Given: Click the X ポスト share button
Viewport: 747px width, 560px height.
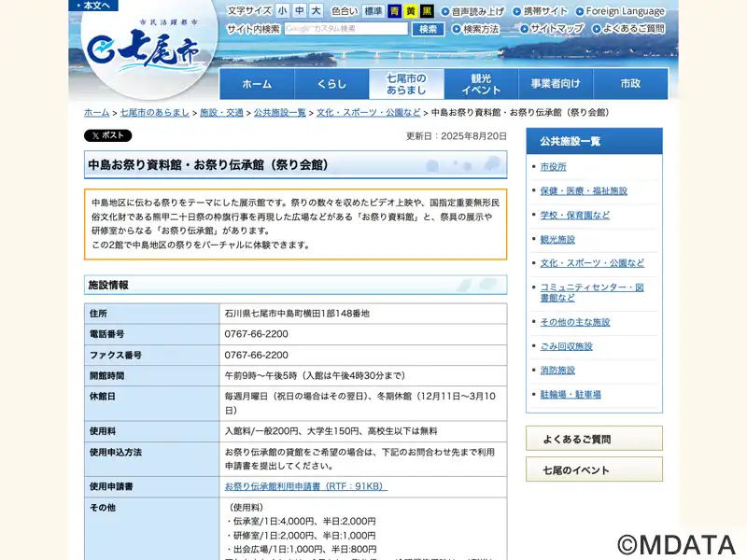Looking at the screenshot, I should (107, 135).
